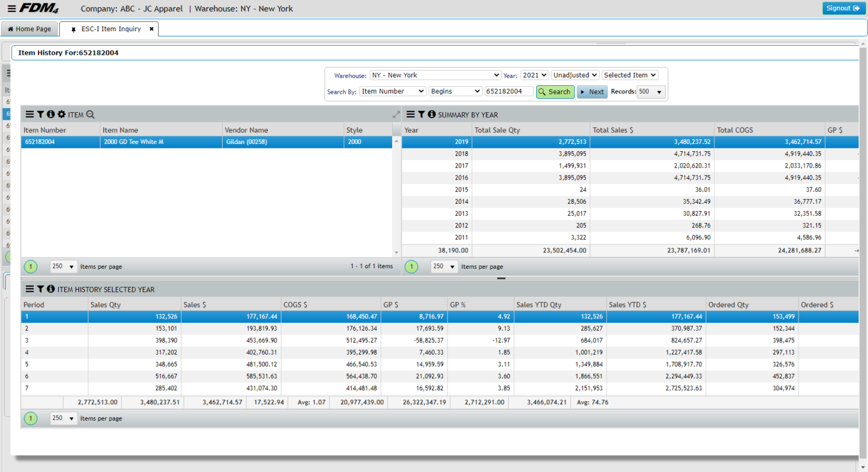
Task: Click the magnifier zoom icon beside ITEM title
Action: pos(90,114)
